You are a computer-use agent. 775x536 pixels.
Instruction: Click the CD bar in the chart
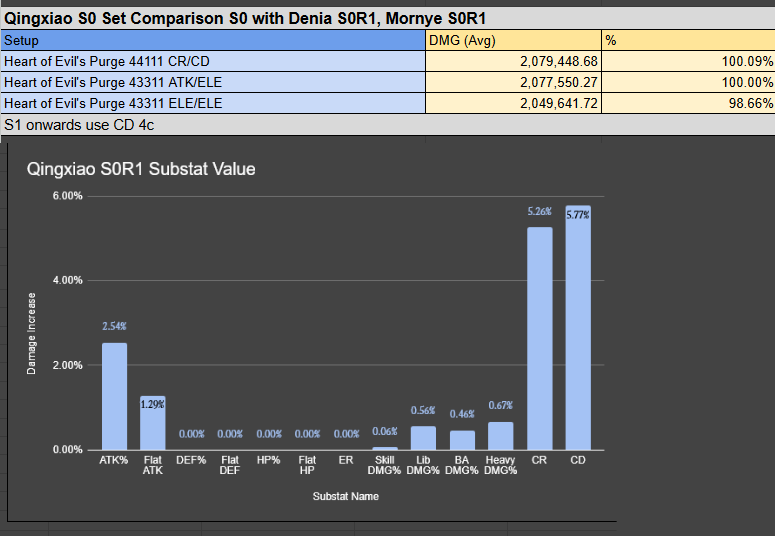pyautogui.click(x=578, y=328)
